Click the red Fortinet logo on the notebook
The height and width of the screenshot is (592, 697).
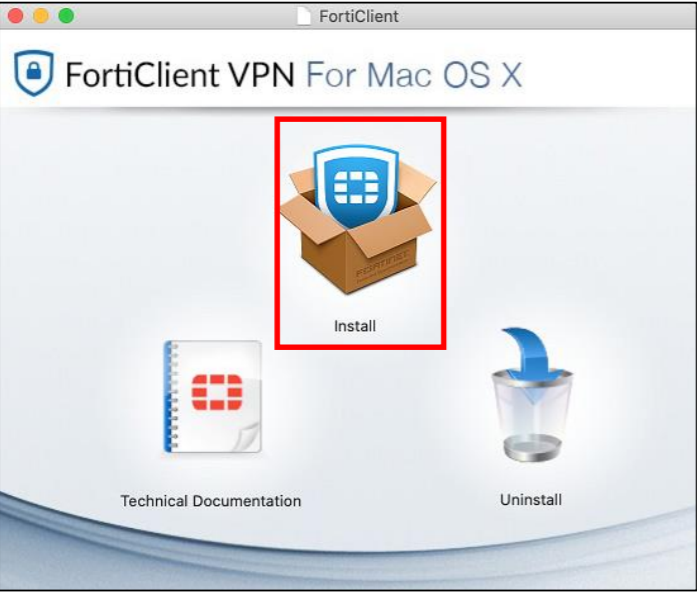click(217, 392)
